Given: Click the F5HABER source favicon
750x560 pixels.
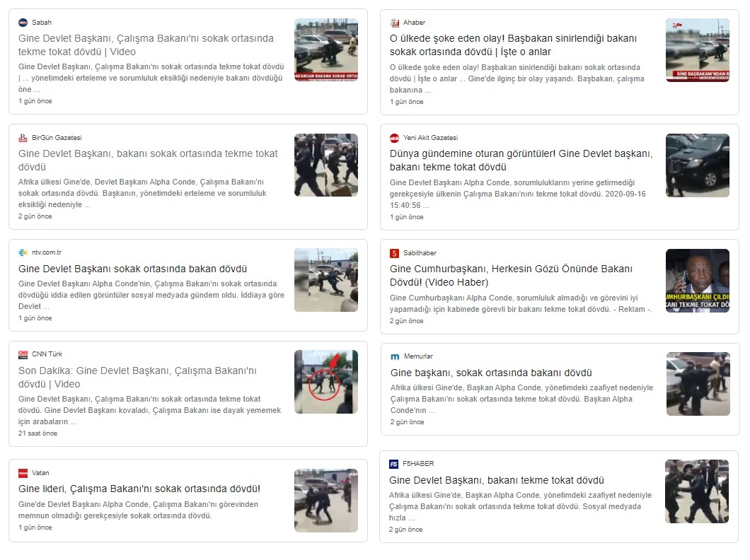Looking at the screenshot, I should [x=394, y=464].
